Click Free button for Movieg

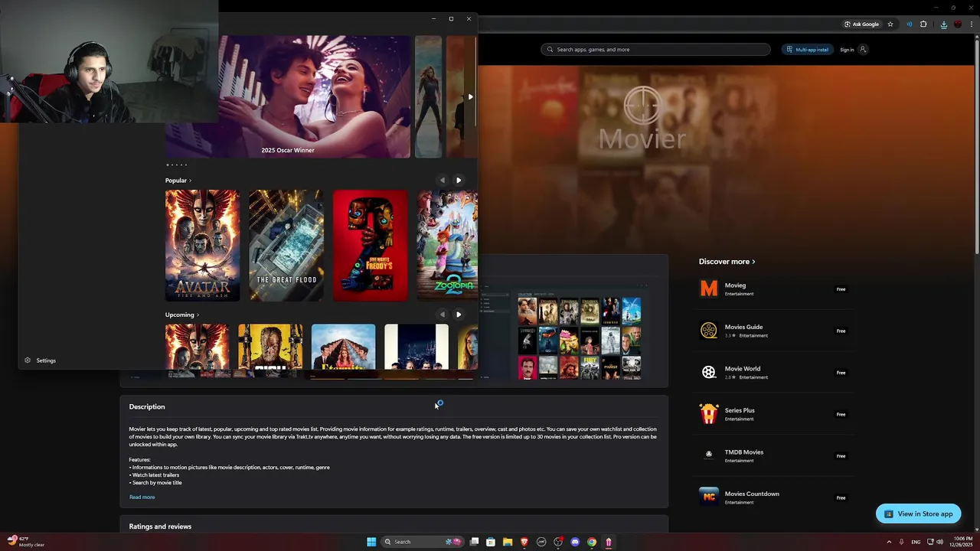click(841, 289)
